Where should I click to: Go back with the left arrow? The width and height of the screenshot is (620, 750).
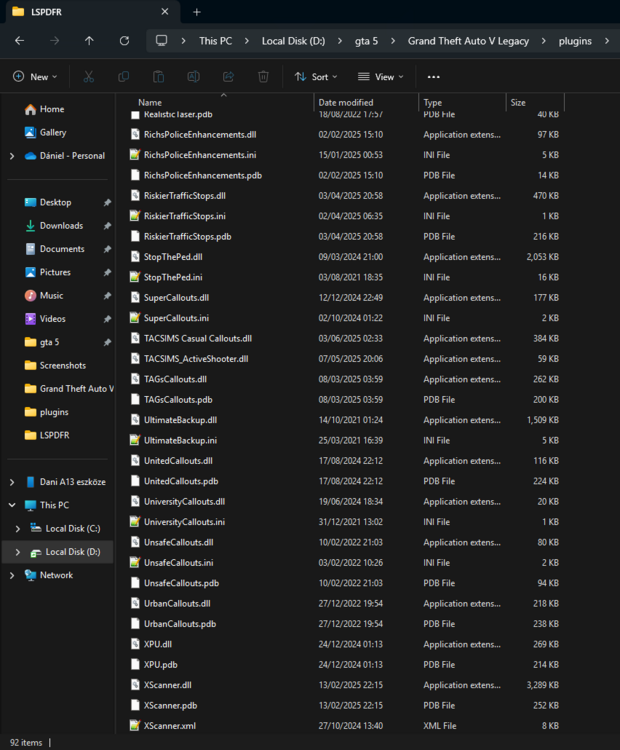pos(20,41)
